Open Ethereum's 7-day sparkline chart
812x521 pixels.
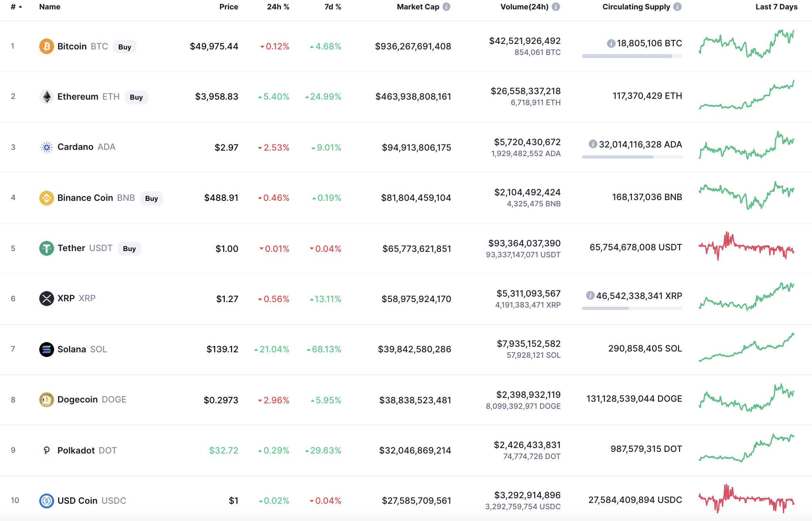click(746, 95)
